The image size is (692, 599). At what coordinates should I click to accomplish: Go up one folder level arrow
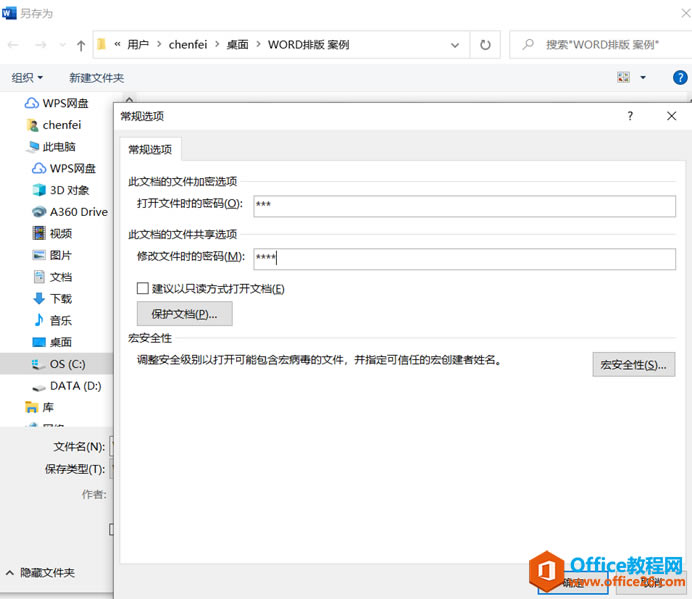click(81, 45)
